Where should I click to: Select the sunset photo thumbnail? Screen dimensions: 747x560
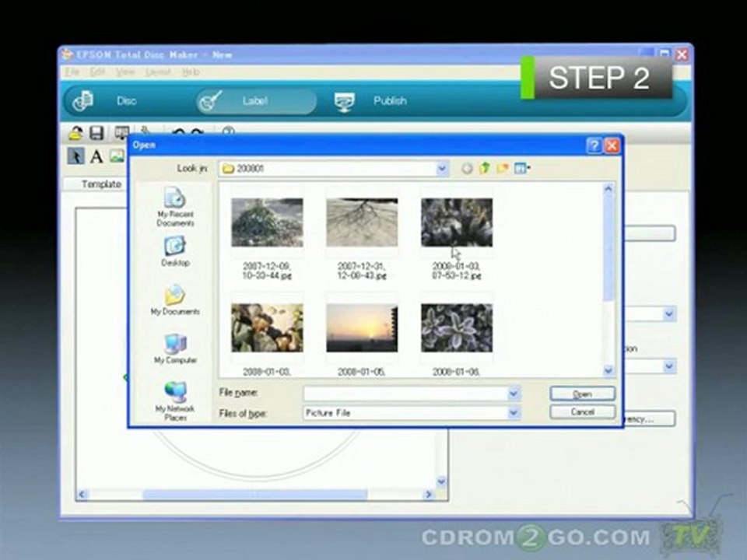coord(362,328)
